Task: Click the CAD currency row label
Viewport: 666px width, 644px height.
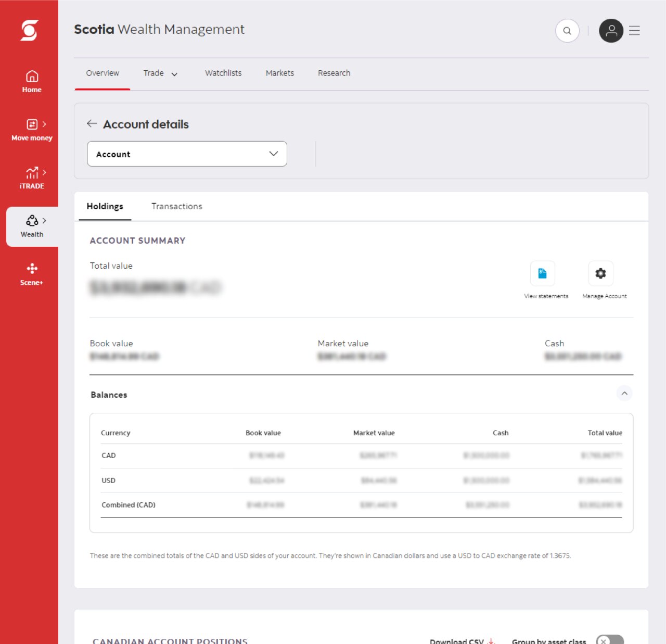Action: pyautogui.click(x=109, y=456)
